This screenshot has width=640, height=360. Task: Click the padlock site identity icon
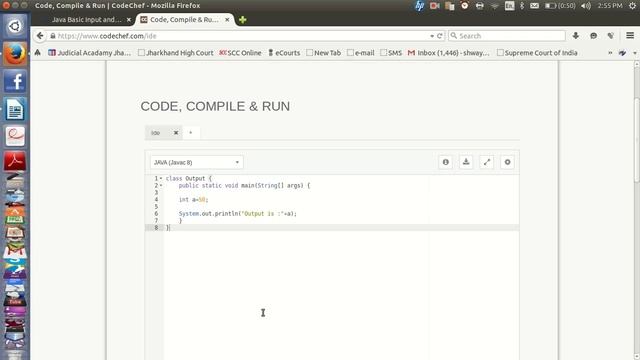[53, 36]
